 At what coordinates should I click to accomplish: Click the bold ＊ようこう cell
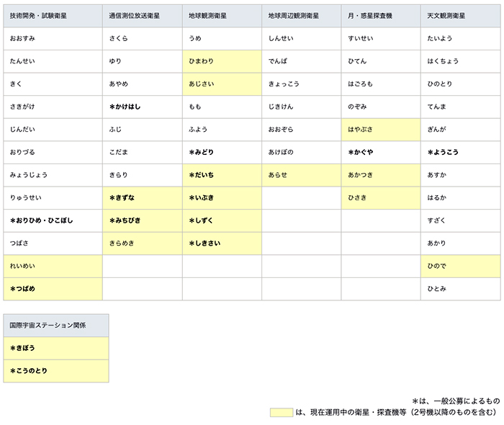[461, 153]
